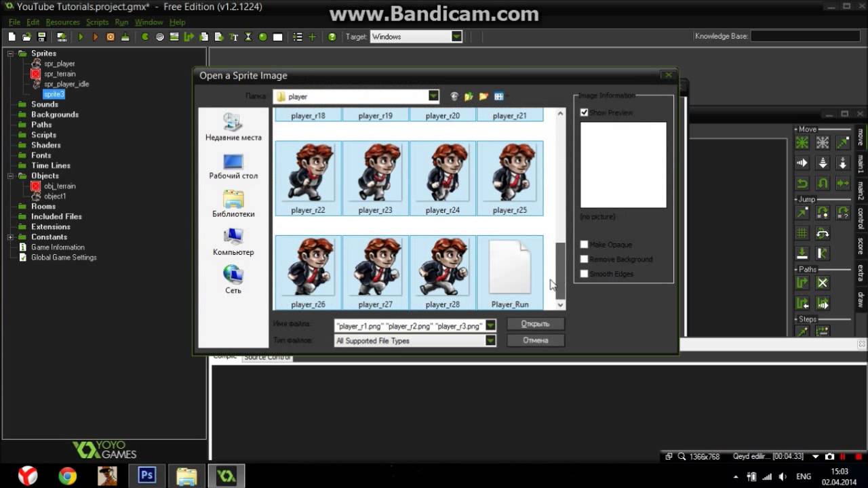868x488 pixels.
Task: Click the View Menu icon in dialog
Action: pos(499,96)
